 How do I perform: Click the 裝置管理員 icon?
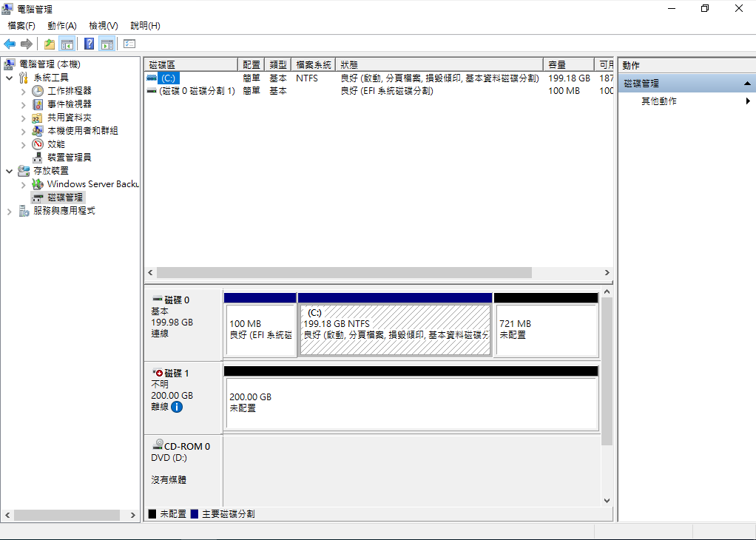pyautogui.click(x=38, y=157)
